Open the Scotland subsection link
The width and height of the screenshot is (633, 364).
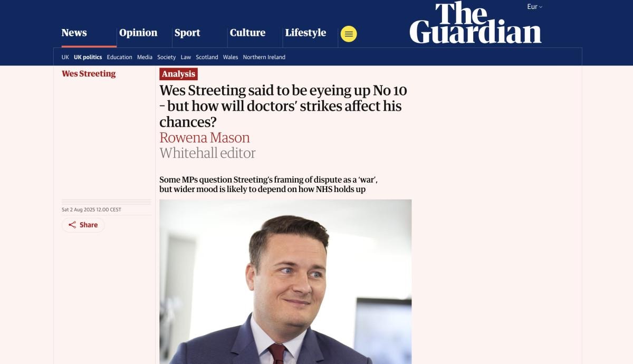coord(207,57)
